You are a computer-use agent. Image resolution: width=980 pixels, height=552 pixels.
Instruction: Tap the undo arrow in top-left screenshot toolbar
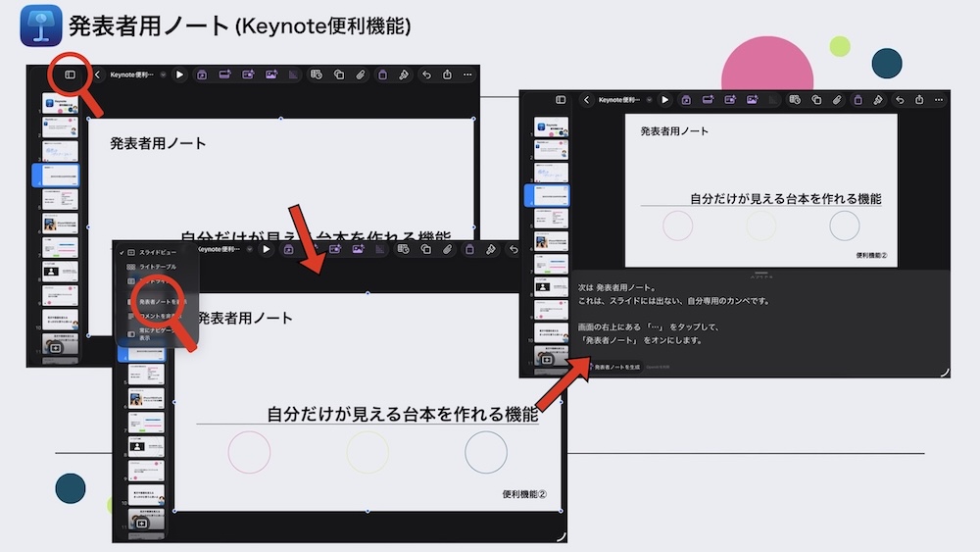pyautogui.click(x=426, y=75)
